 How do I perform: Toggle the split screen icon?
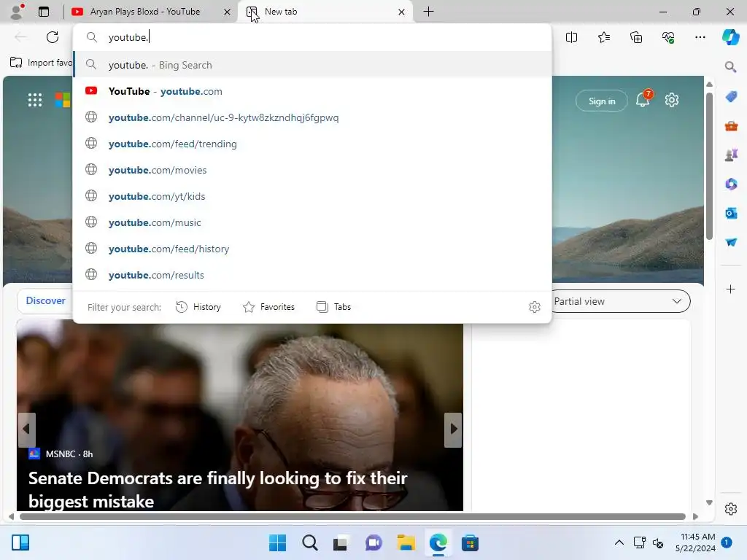coord(571,37)
